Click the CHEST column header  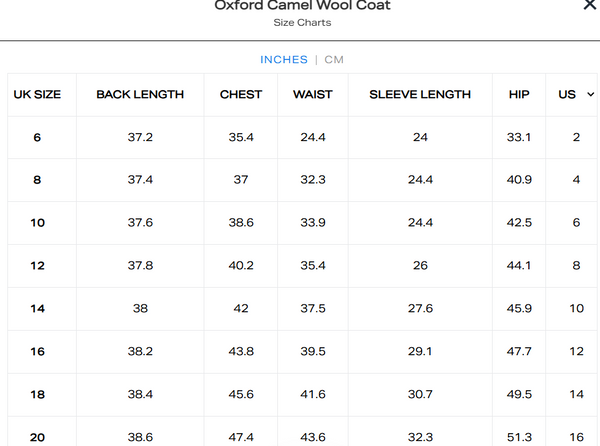pos(241,94)
